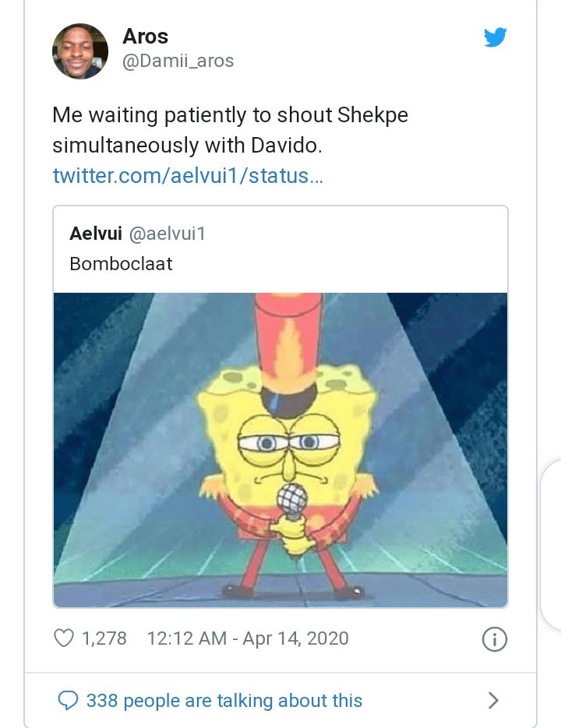Click the Twitter bird logo
This screenshot has height=728, width=561.
click(x=496, y=37)
